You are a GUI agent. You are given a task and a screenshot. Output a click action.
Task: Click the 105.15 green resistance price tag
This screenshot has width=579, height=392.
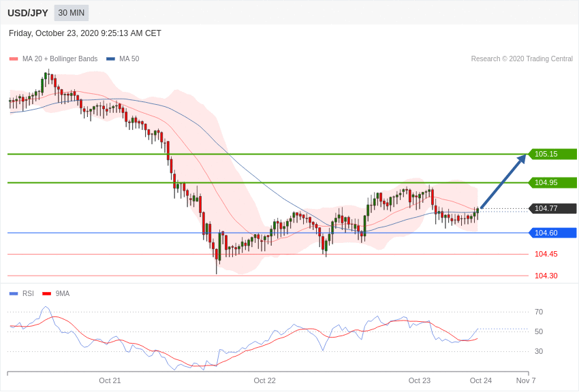click(x=552, y=154)
